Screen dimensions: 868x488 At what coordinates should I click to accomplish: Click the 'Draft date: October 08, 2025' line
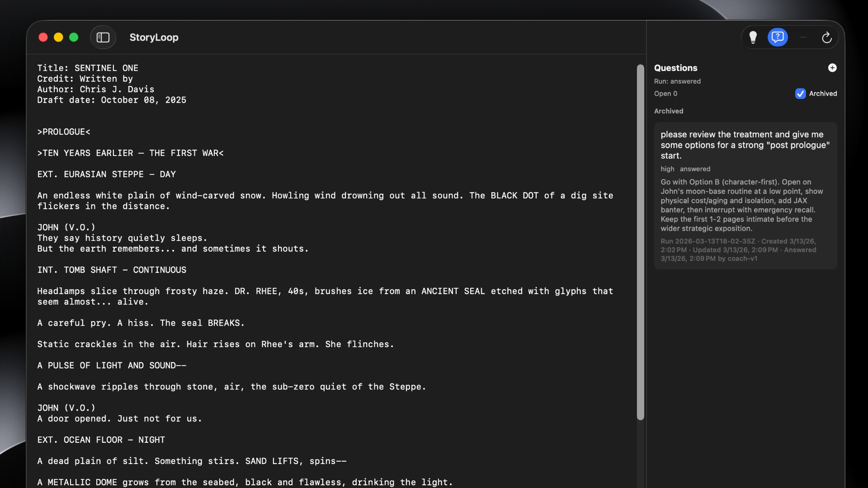pos(112,100)
